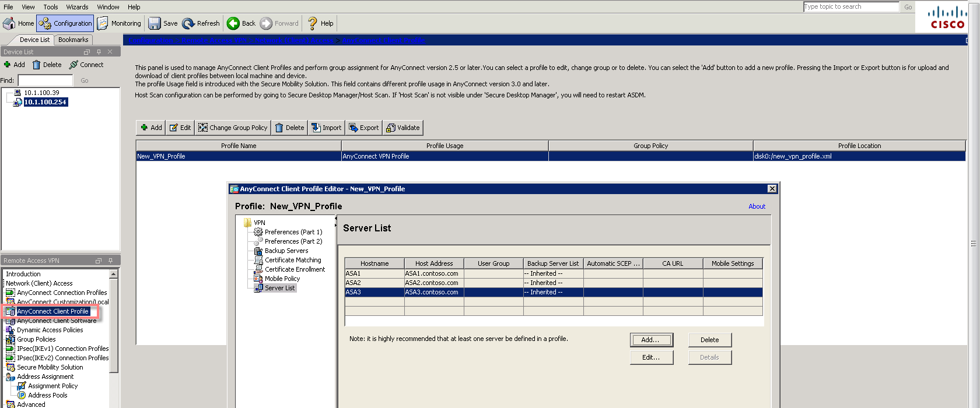Delete the selected client profile

click(x=289, y=128)
